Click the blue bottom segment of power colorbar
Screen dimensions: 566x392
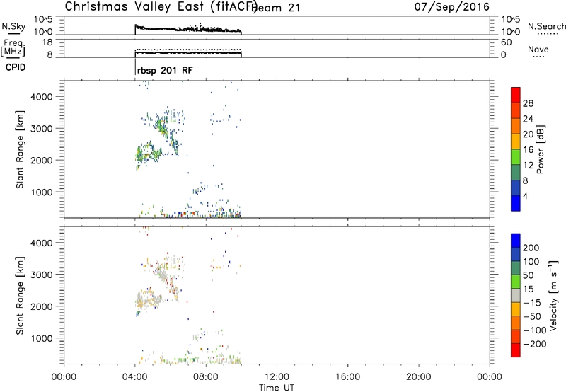pyautogui.click(x=516, y=203)
